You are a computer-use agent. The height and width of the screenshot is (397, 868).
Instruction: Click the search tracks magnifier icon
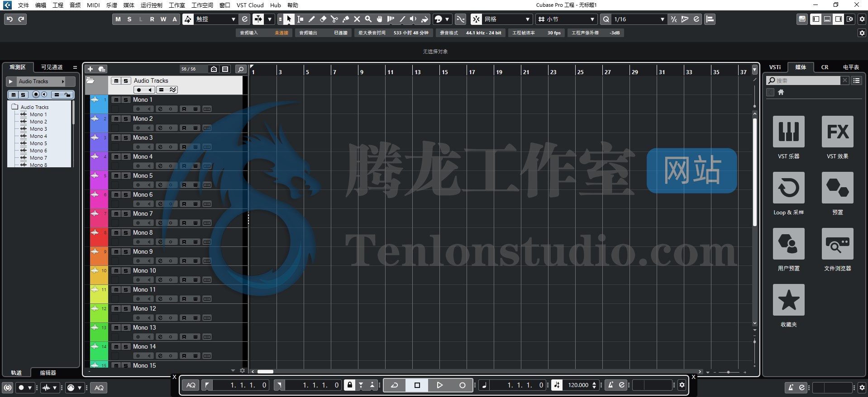241,69
